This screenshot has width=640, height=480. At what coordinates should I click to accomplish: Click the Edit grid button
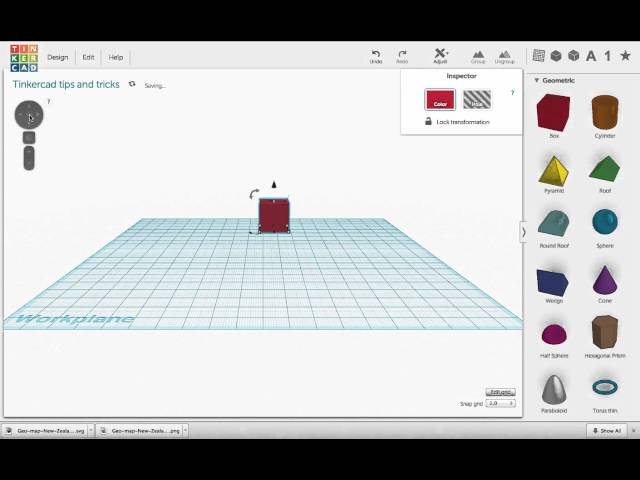[x=500, y=392]
